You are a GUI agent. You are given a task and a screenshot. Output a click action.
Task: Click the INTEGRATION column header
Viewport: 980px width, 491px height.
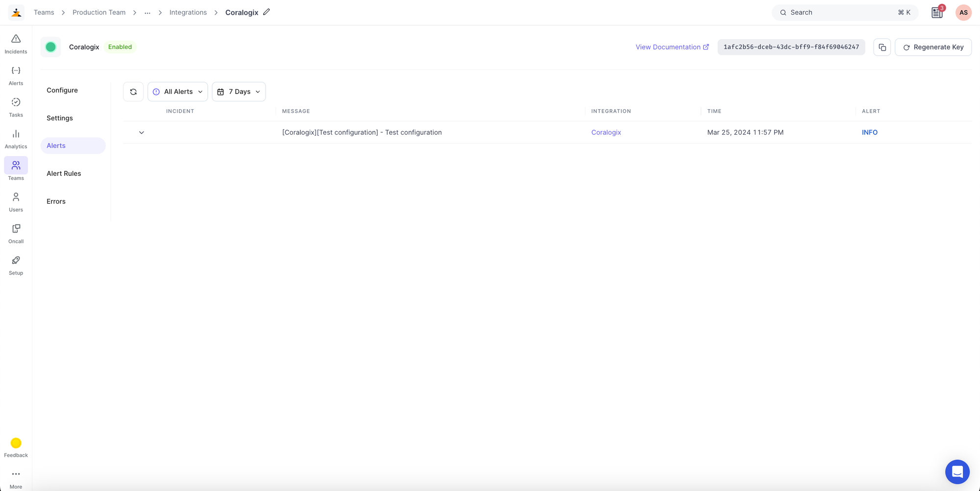(611, 111)
